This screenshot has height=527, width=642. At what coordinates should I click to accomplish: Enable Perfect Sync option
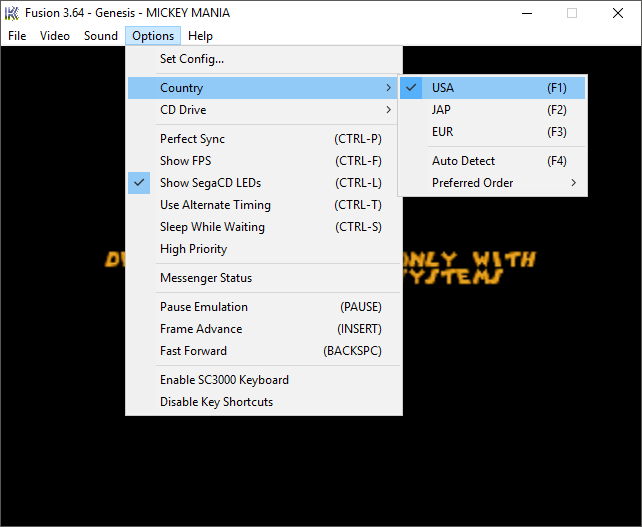(x=192, y=139)
